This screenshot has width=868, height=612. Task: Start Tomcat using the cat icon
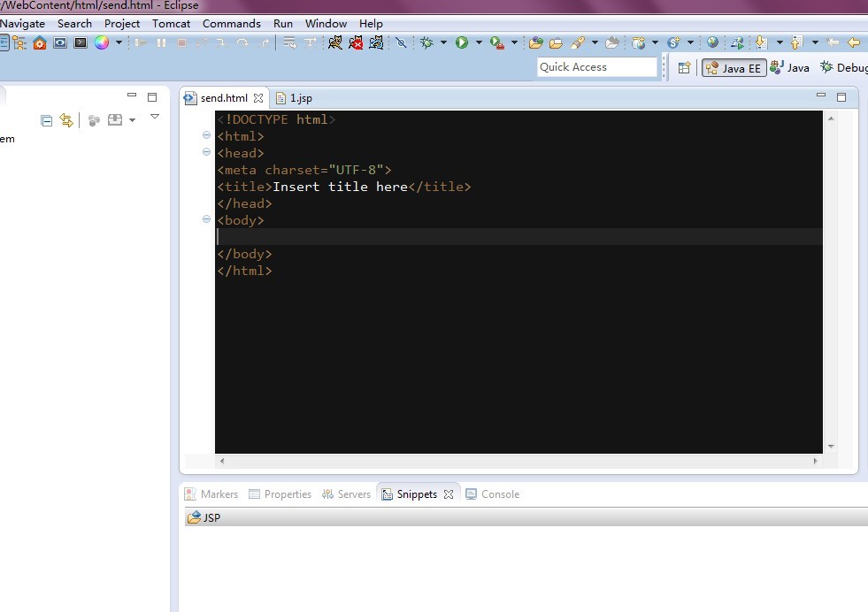coord(334,42)
